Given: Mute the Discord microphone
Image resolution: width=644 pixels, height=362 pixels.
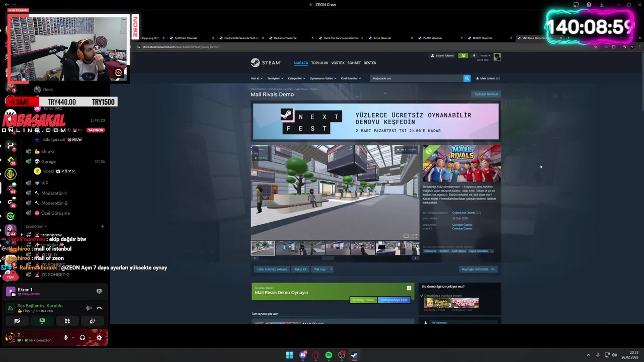Looking at the screenshot, I should pyautogui.click(x=65, y=338).
